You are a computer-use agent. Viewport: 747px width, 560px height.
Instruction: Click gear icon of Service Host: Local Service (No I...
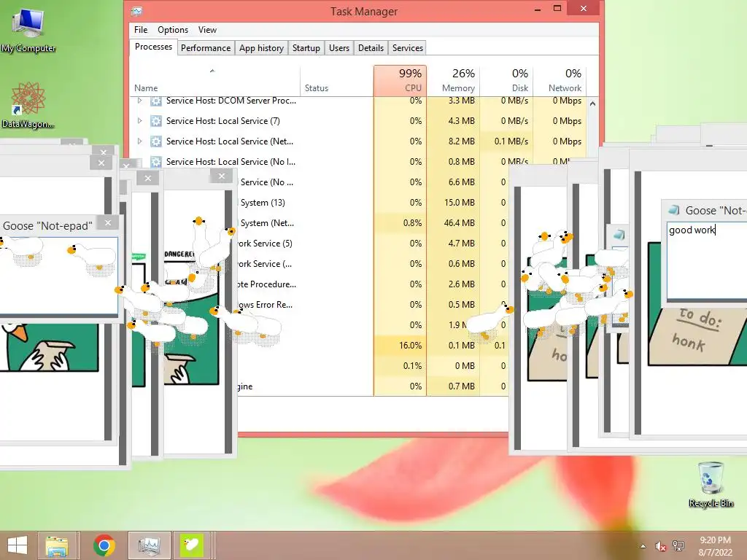coord(156,162)
